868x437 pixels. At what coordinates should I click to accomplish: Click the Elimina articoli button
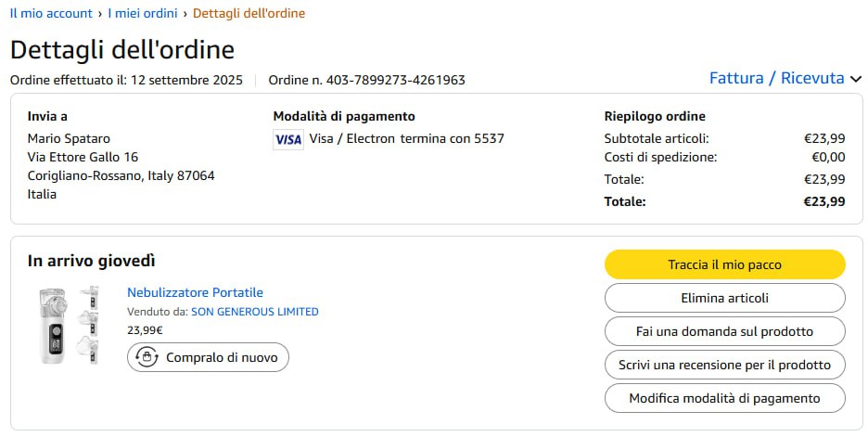point(724,298)
